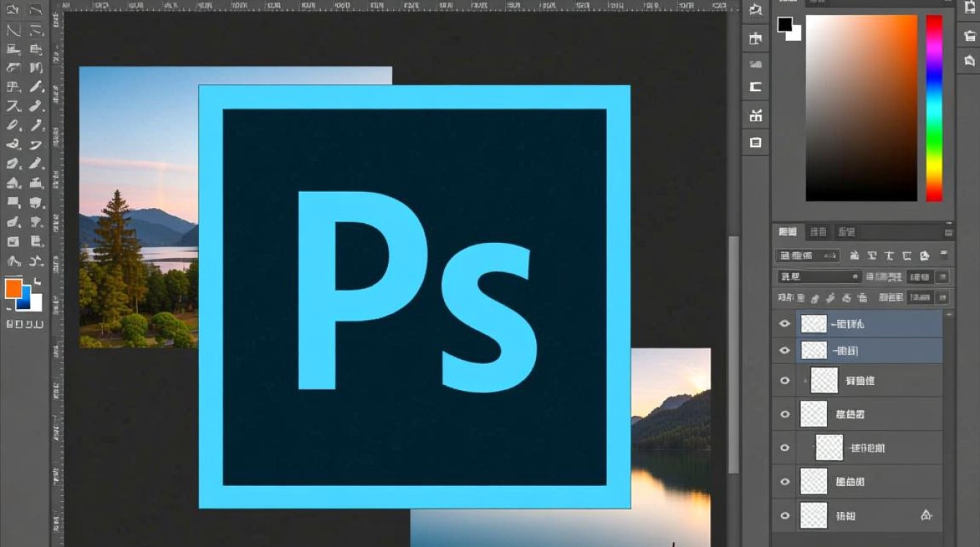This screenshot has width=980, height=547.
Task: Open the layer filter kind dropdown
Action: 807,256
